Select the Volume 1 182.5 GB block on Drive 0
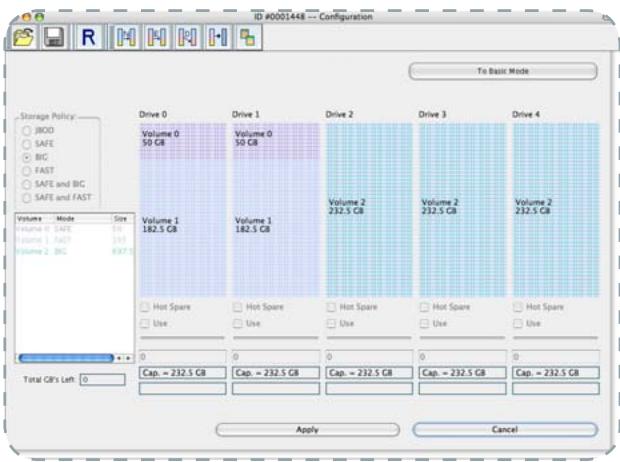 point(183,227)
